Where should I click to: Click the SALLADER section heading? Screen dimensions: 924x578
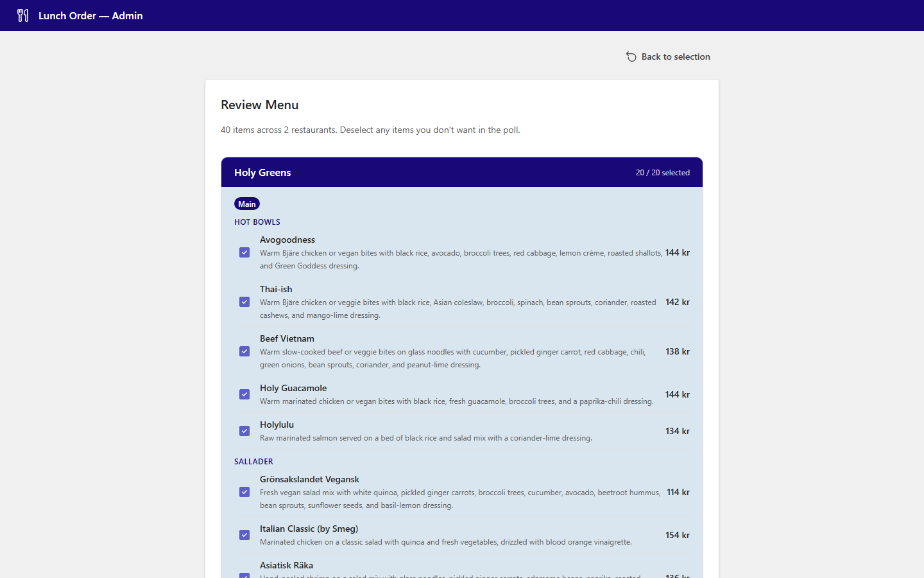point(253,462)
